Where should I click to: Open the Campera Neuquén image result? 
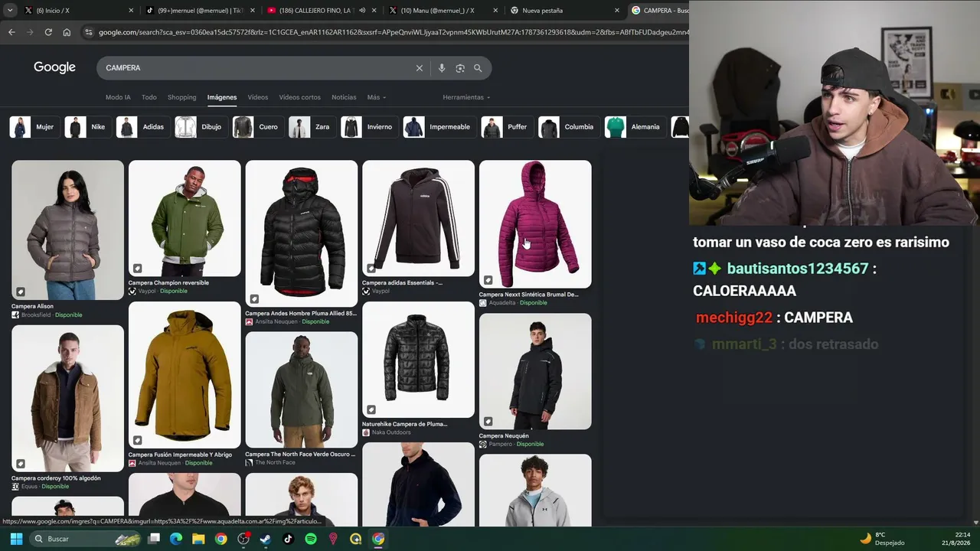coord(535,371)
